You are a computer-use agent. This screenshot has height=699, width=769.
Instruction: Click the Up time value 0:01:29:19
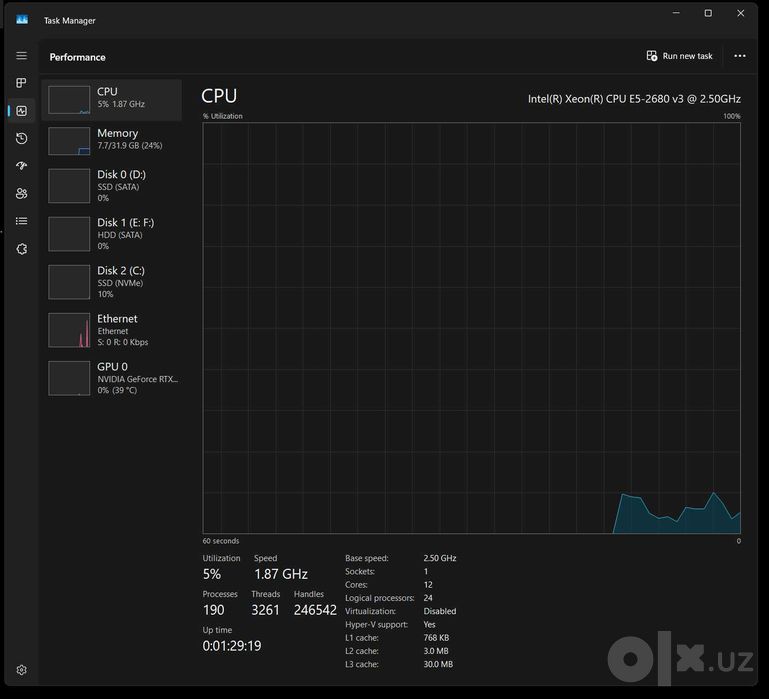coord(232,646)
